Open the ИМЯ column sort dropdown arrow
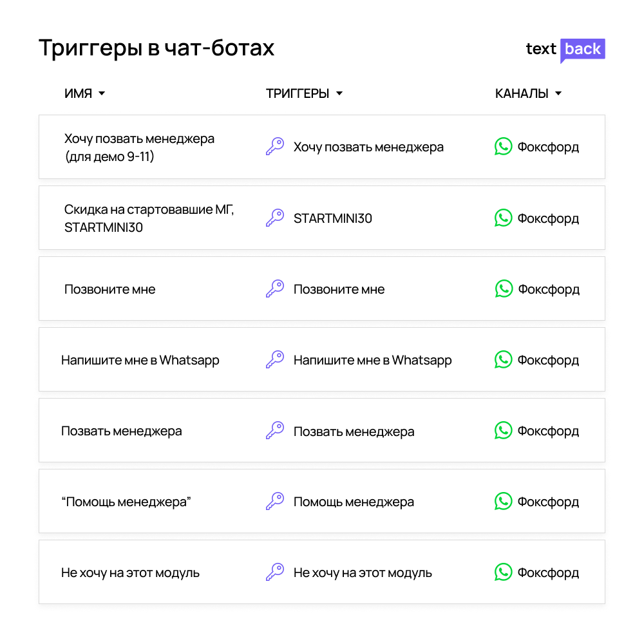This screenshot has height=644, width=644. click(x=102, y=93)
